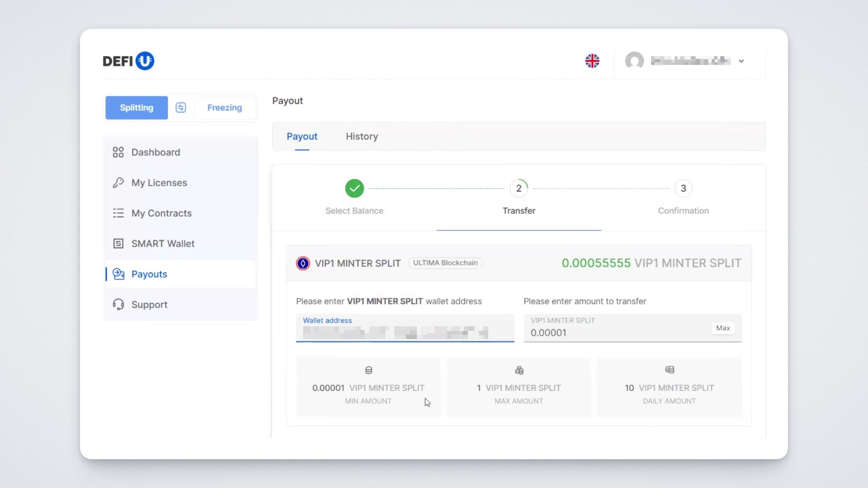Click the completed Select Balance step checkmark

(354, 188)
